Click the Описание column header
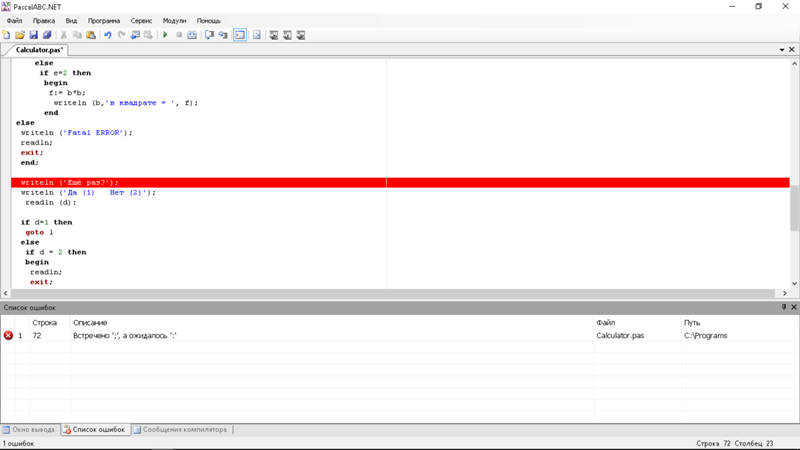 (x=90, y=323)
